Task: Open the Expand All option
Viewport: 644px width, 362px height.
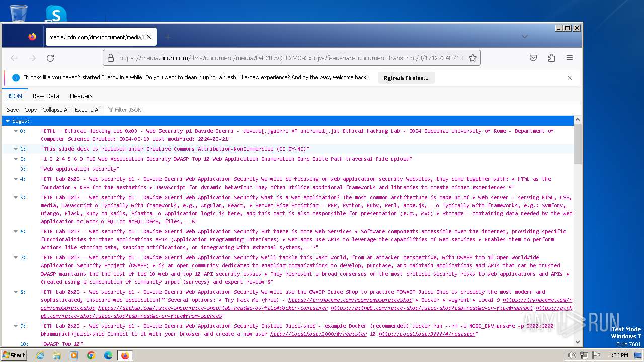Action: 88,110
